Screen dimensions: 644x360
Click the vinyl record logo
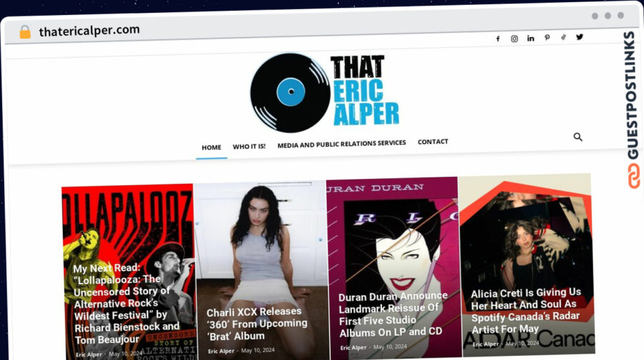(x=291, y=93)
